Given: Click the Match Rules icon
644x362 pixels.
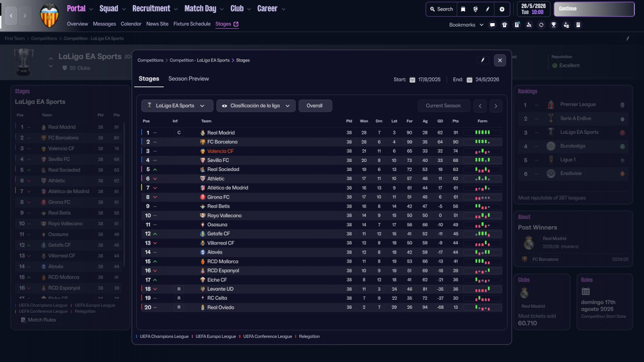Looking at the screenshot, I should coord(23,320).
